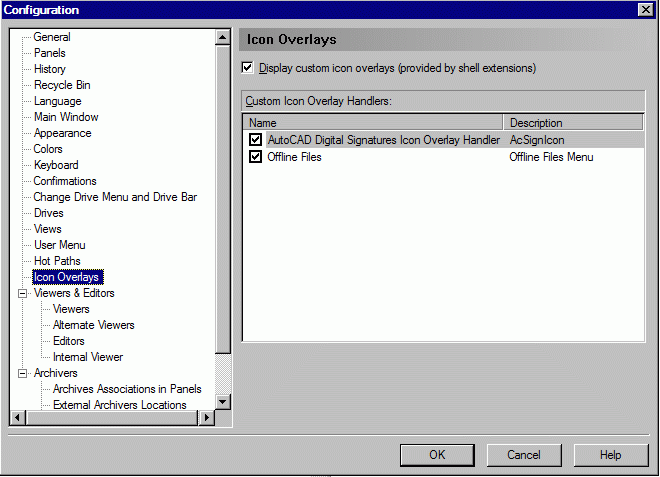Viewport: 660px width, 477px height.
Task: Select Colors in configuration tree
Action: click(x=48, y=149)
